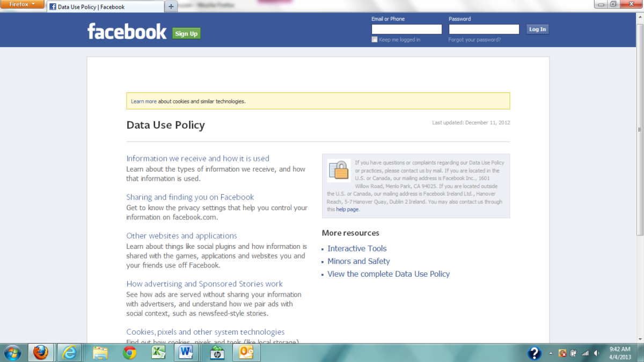Open a new browser tab
The height and width of the screenshot is (362, 644).
click(171, 6)
